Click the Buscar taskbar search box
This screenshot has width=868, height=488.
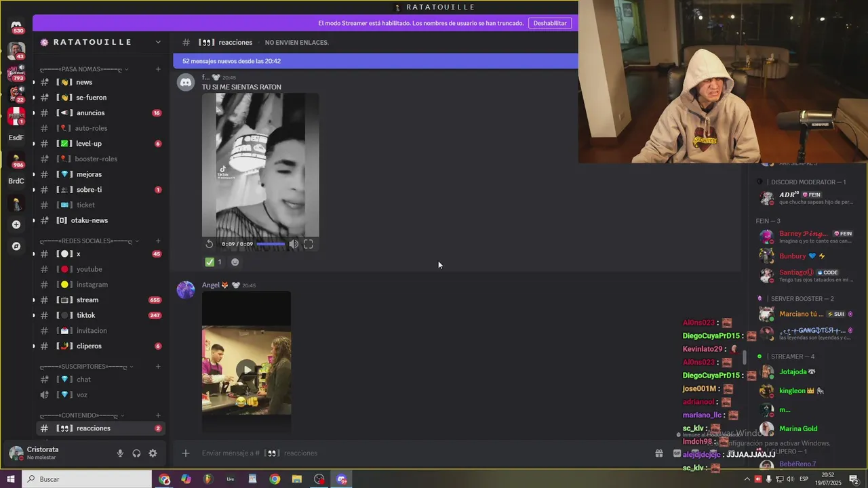pyautogui.click(x=87, y=479)
